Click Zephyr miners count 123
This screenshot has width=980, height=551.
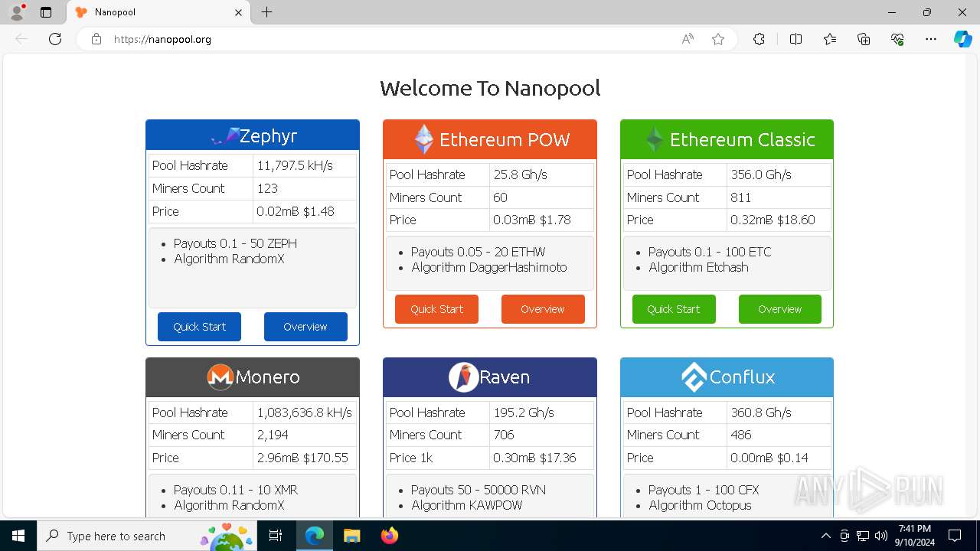point(267,188)
